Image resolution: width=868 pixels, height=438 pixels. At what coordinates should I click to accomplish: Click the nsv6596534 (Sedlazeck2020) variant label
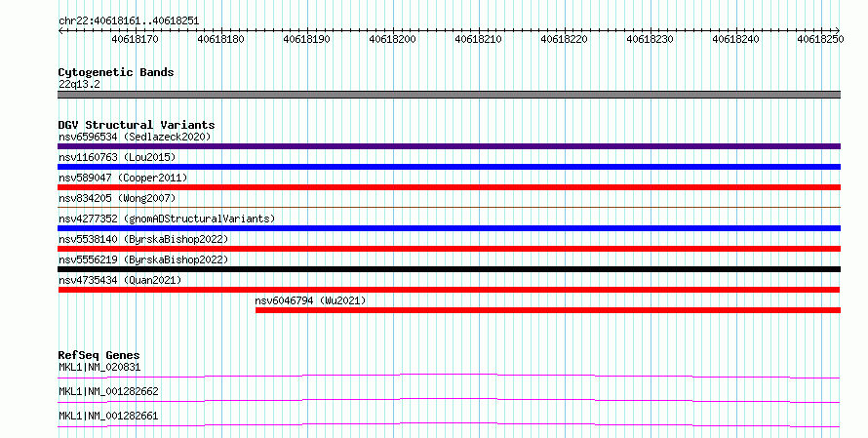point(135,137)
